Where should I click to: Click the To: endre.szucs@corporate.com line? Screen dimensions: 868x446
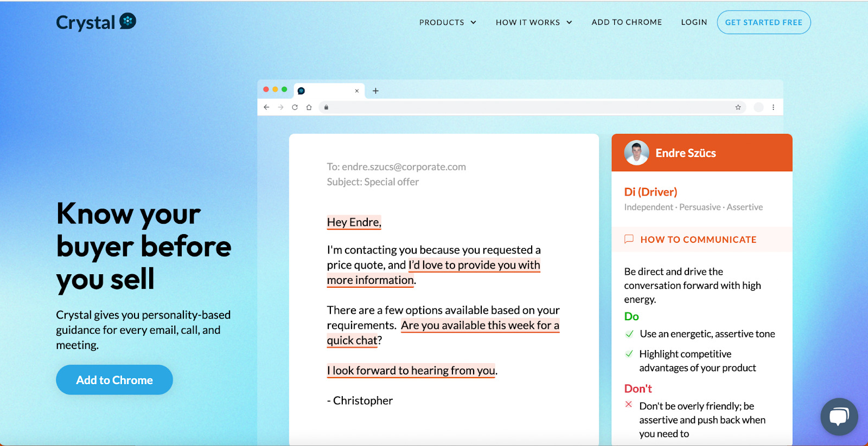(397, 167)
